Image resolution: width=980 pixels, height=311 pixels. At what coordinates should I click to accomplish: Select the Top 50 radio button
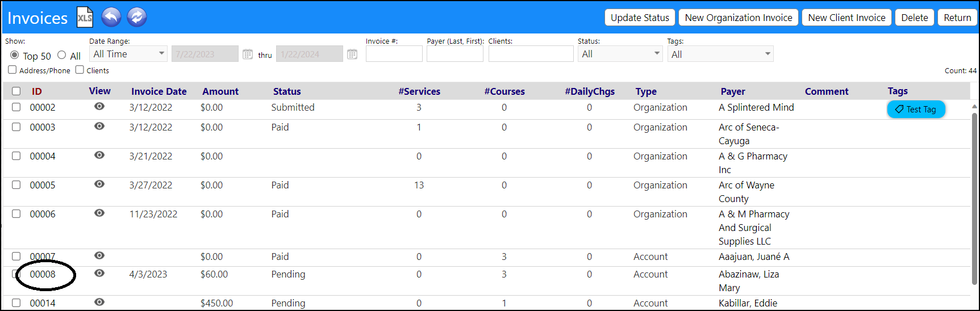point(15,55)
